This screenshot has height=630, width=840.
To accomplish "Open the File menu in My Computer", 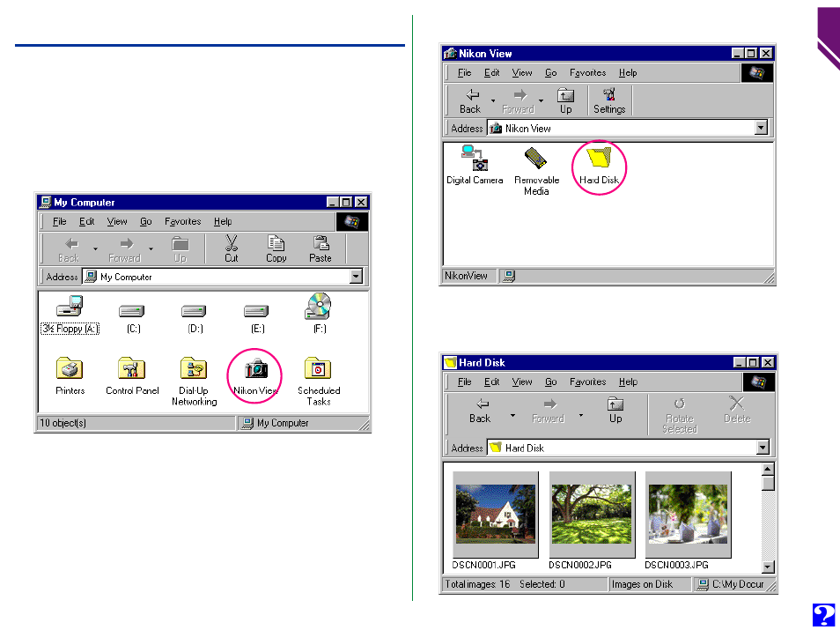I will point(60,221).
